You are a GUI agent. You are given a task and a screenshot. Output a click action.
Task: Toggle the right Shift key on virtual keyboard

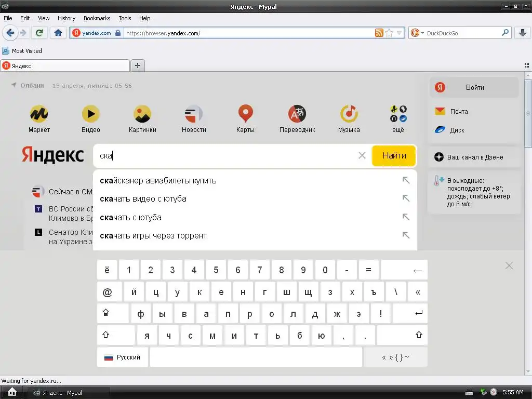403,335
